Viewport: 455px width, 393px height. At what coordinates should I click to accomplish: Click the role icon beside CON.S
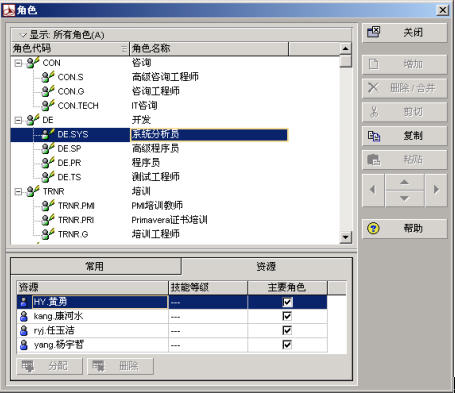click(48, 77)
